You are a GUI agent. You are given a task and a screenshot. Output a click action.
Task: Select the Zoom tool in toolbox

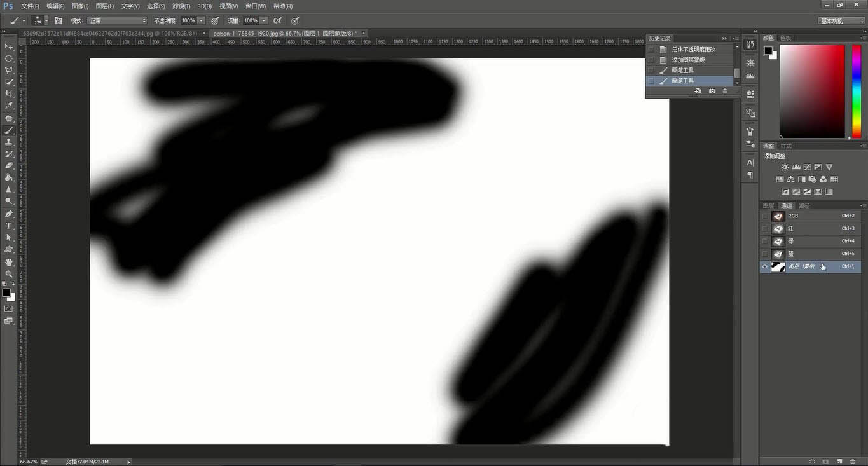(9, 273)
